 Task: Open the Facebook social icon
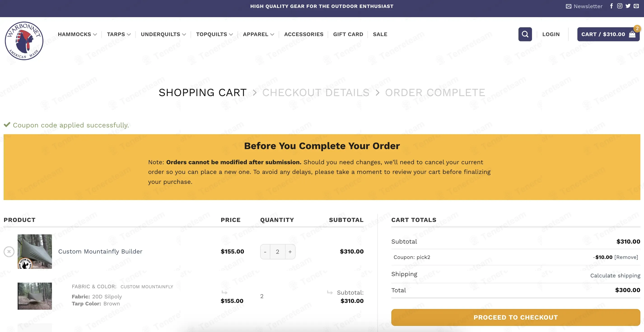[611, 6]
